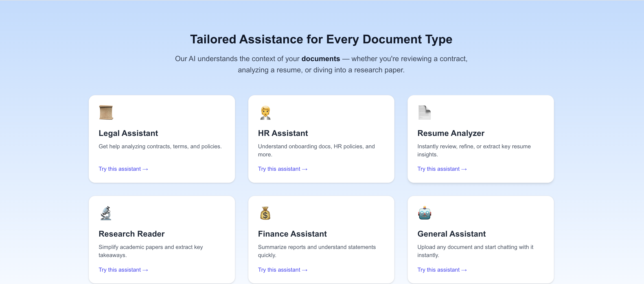
Task: Click the bold word "documents" in the subtitle
Action: (x=320, y=59)
